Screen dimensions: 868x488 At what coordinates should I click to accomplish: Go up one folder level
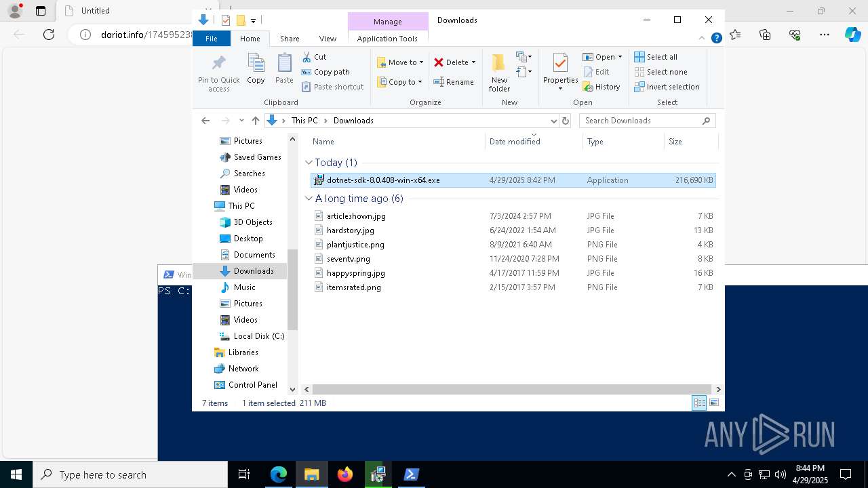255,121
